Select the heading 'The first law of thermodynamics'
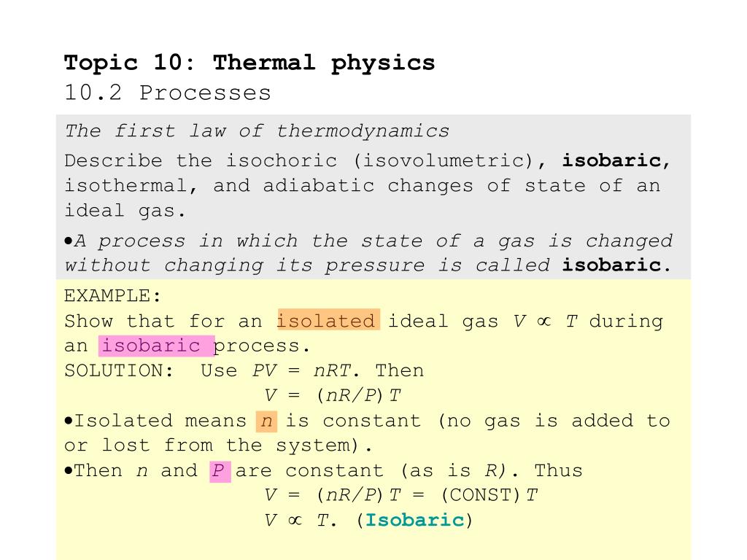 coord(258,131)
